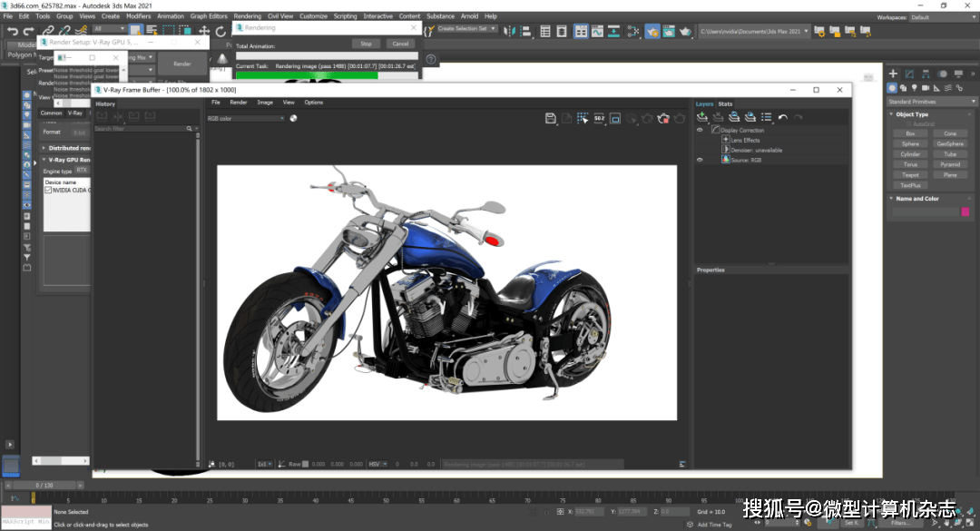Open the Create Selection Set dropdown
980x531 pixels.
(x=467, y=29)
